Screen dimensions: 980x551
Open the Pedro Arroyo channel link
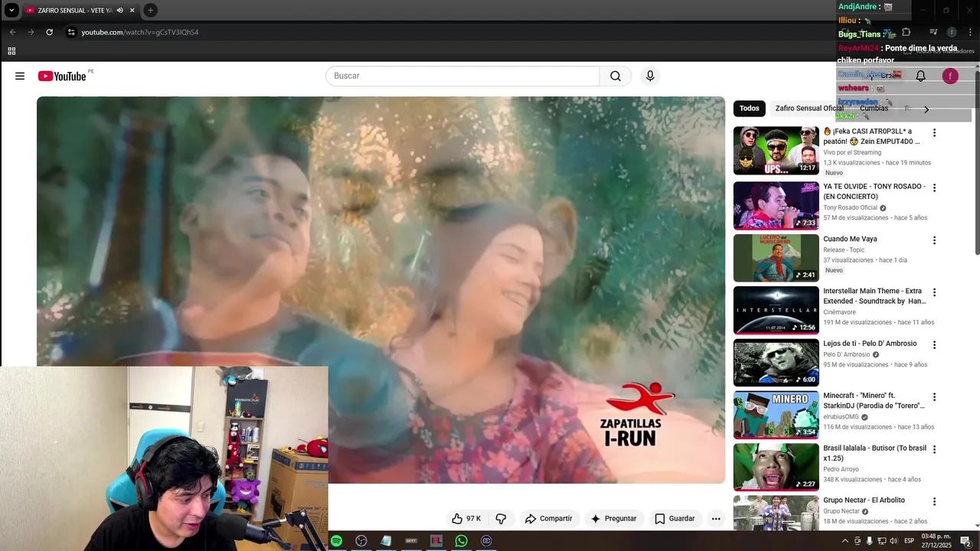(841, 469)
